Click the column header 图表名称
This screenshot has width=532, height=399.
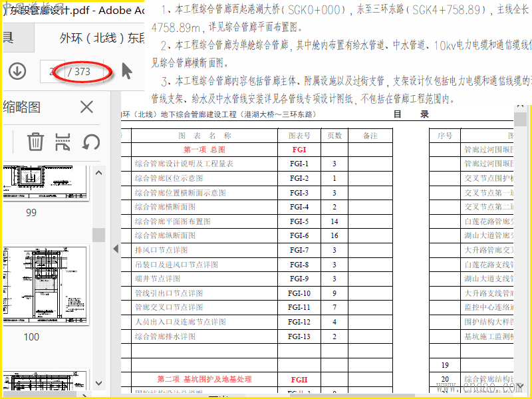pos(205,136)
